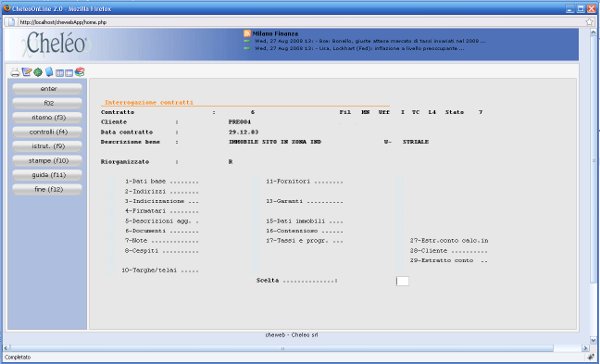Click the cheweb - Cheleo srl footer
Image resolution: width=600 pixels, height=364 pixels.
tap(292, 335)
